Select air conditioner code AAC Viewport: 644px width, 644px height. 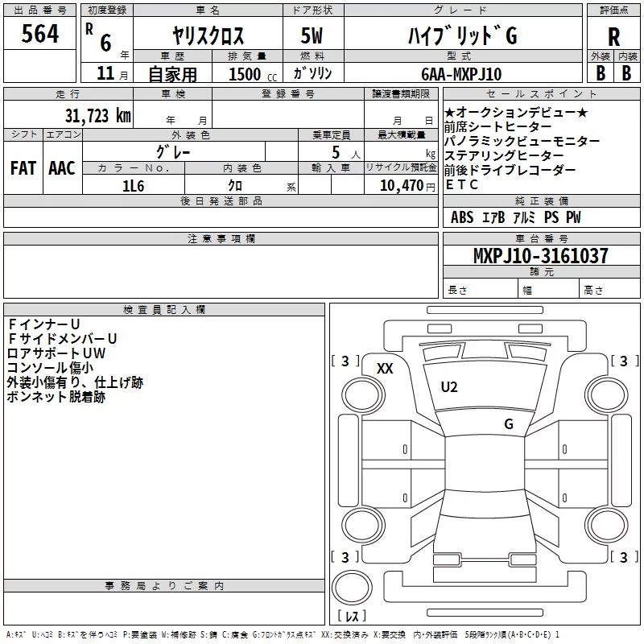[x=62, y=168]
